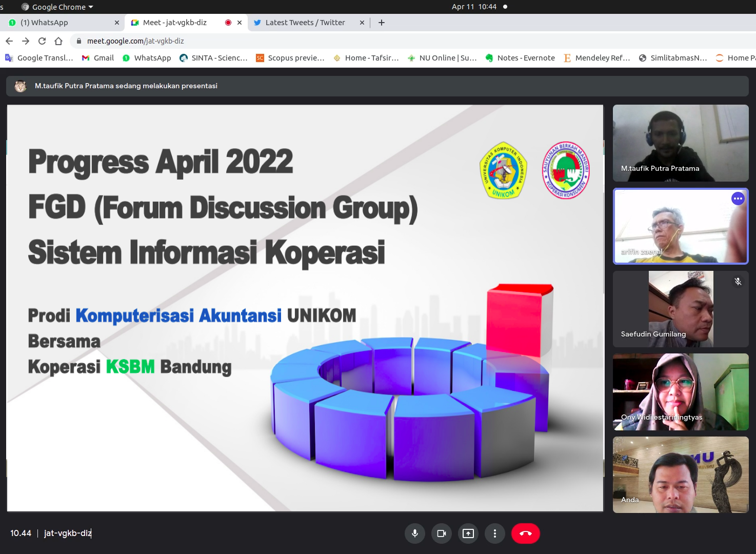Toggle the camera button in call controls

click(442, 533)
